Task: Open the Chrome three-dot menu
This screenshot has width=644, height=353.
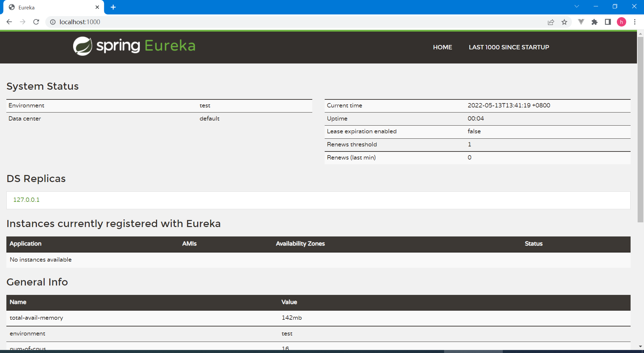Action: point(635,22)
